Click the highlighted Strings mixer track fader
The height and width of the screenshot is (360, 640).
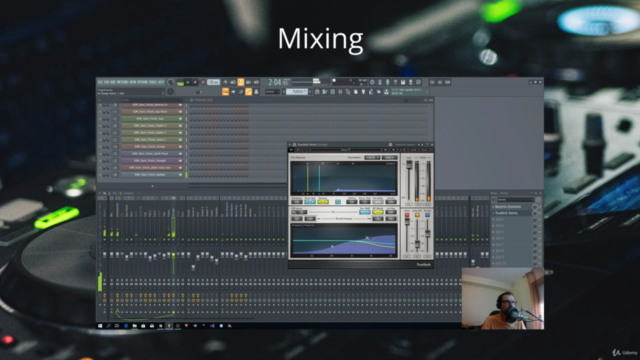tap(173, 255)
